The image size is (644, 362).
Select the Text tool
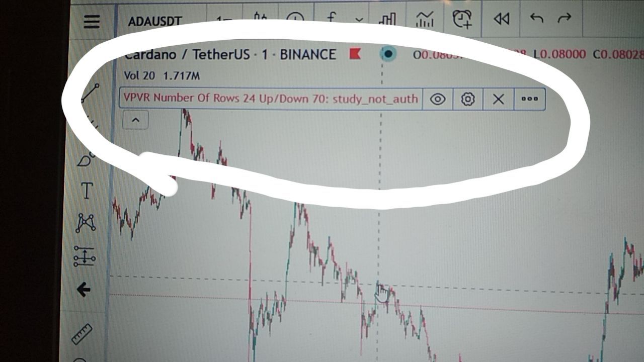pyautogui.click(x=87, y=191)
